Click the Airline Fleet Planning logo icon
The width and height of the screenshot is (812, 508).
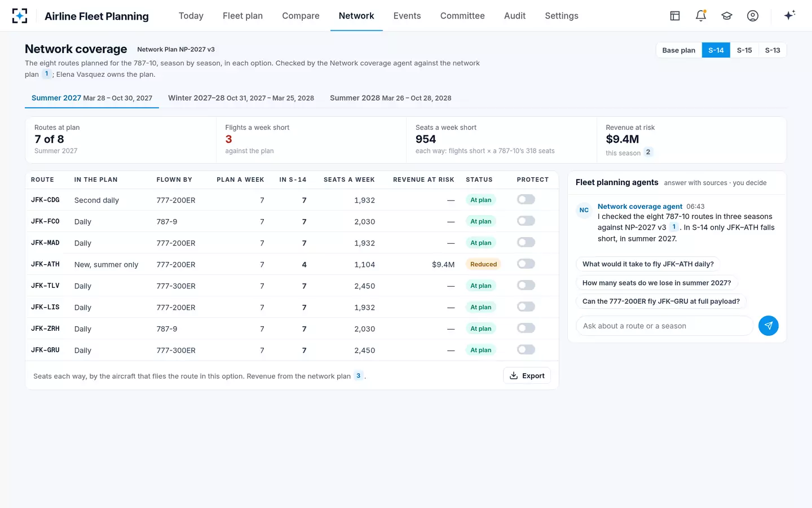pyautogui.click(x=20, y=16)
